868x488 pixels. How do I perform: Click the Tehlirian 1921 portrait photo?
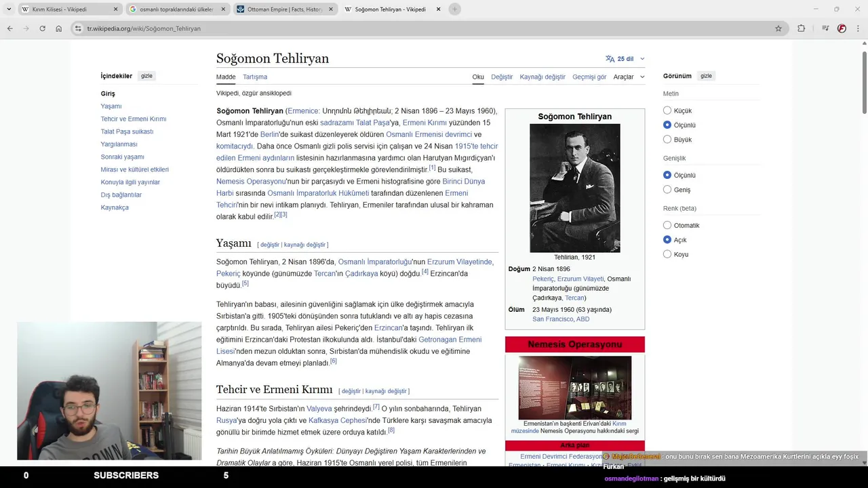(574, 188)
